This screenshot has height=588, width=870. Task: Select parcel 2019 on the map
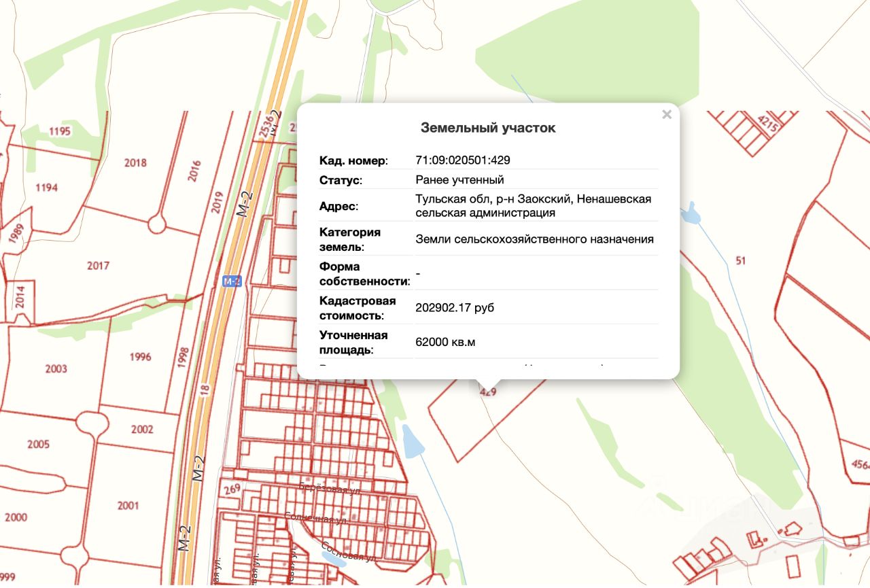coord(217,203)
